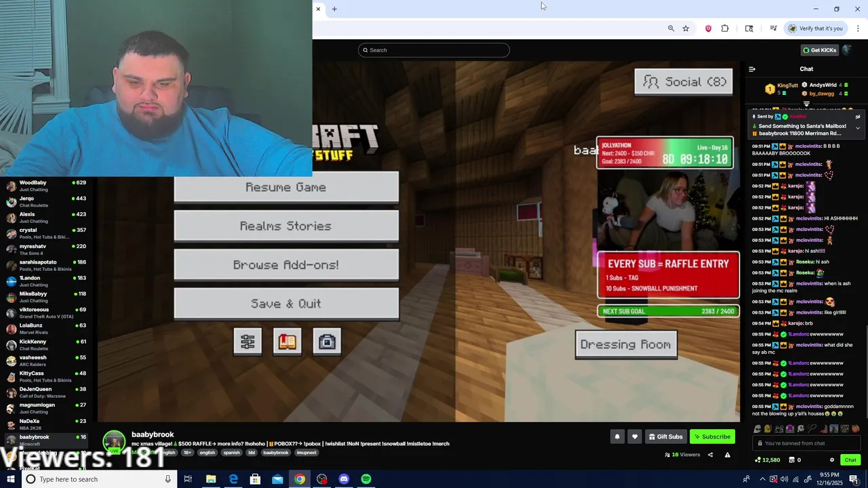Click AndysWrld in gifter leaderboard
The image size is (868, 488).
click(x=823, y=85)
